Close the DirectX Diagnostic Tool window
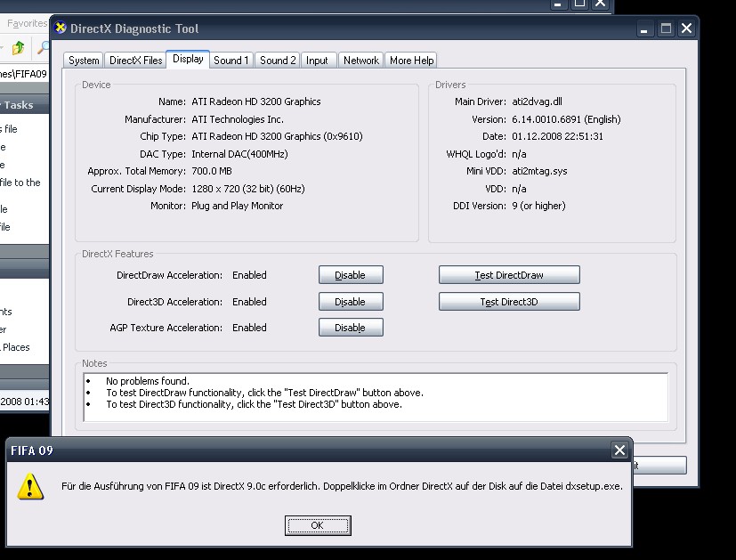The image size is (736, 560). [x=686, y=28]
